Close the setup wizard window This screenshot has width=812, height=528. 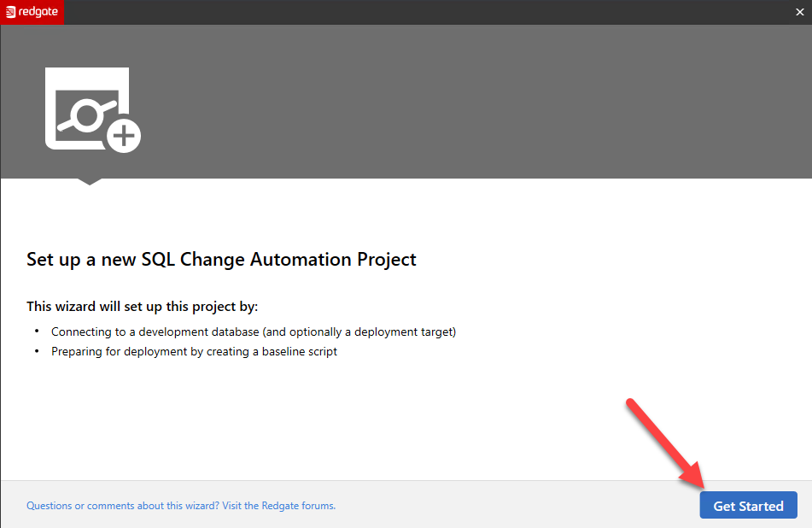[800, 12]
